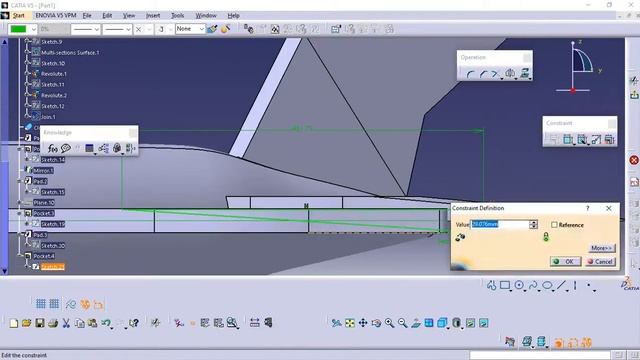Select the Spline sketch tool
Image resolution: width=640 pixels, height=360 pixels.
(x=533, y=286)
